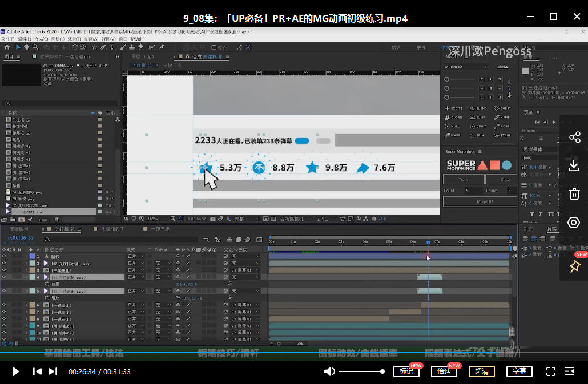Play the video

(x=15, y=371)
